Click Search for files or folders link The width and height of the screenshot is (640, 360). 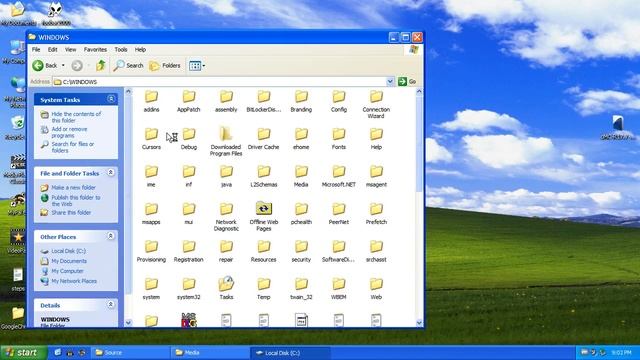pyautogui.click(x=72, y=147)
